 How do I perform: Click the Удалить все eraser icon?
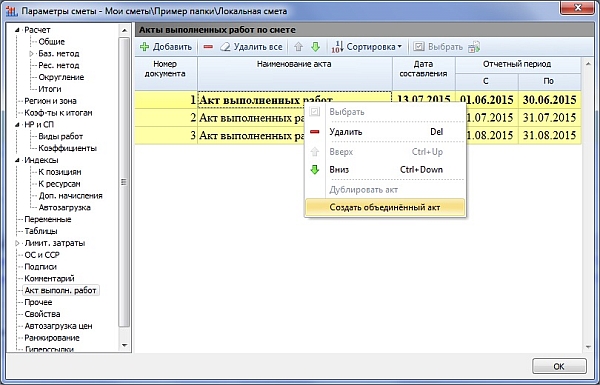click(x=225, y=47)
